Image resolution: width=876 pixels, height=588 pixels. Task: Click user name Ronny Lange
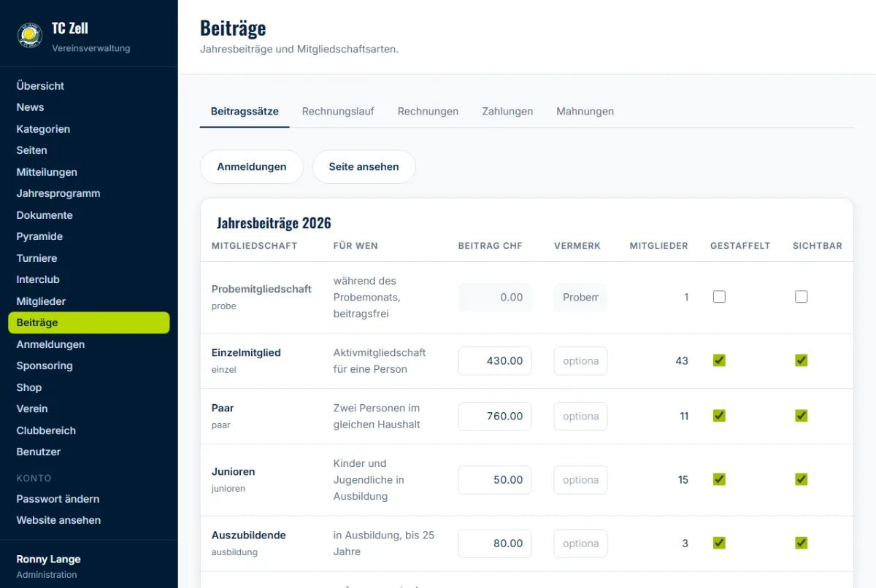pyautogui.click(x=49, y=560)
